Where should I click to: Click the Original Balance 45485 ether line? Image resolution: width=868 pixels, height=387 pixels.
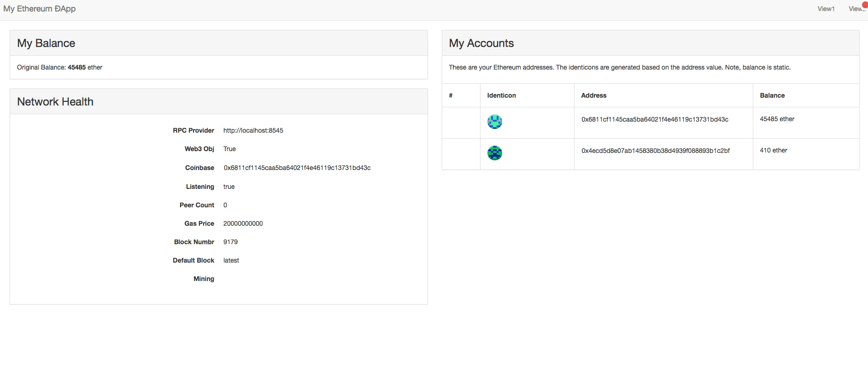coord(60,67)
